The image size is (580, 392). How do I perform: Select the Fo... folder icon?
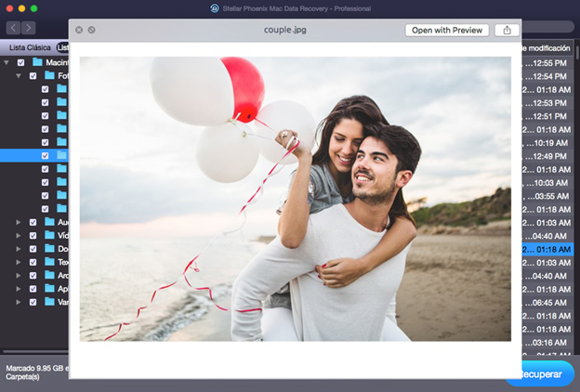point(49,75)
